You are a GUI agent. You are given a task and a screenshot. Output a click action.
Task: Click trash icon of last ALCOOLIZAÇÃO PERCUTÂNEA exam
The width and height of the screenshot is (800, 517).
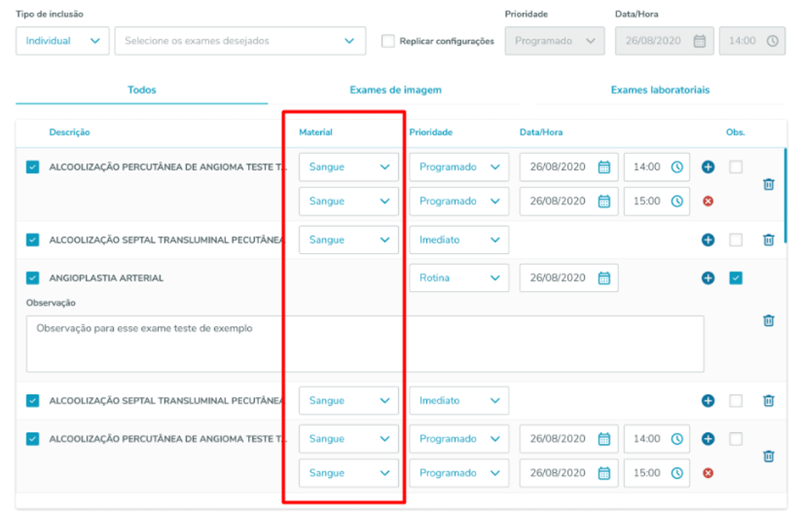coord(768,456)
